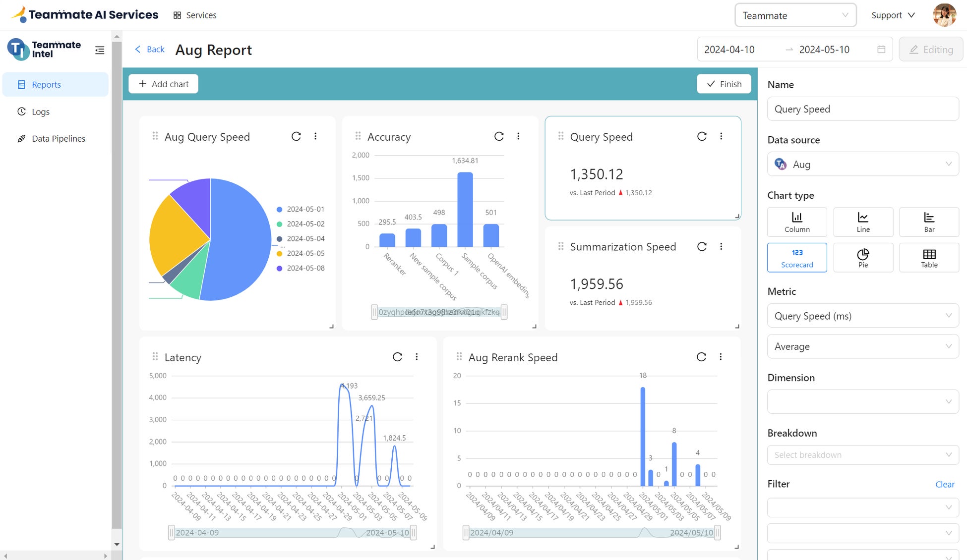
Task: Open the Select breakdown dropdown
Action: 863,455
